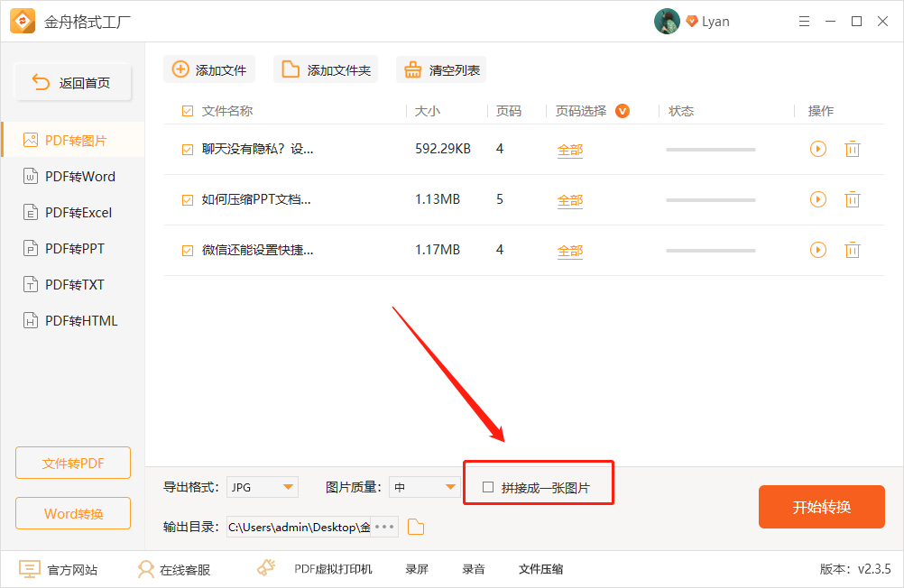904x588 pixels.
Task: Open the hamburger menu in the title bar
Action: click(x=804, y=22)
